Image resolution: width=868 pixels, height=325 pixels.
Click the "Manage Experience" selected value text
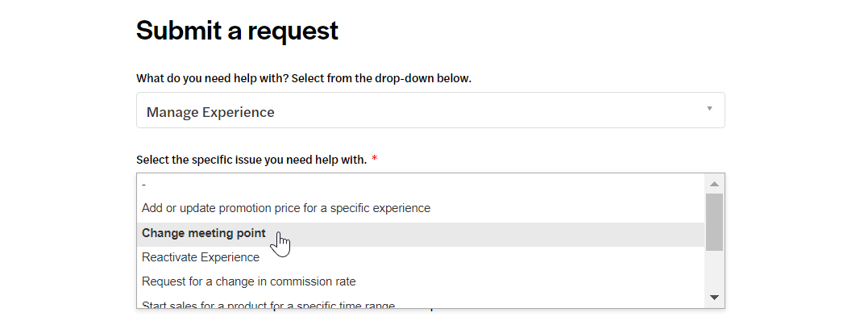[210, 112]
